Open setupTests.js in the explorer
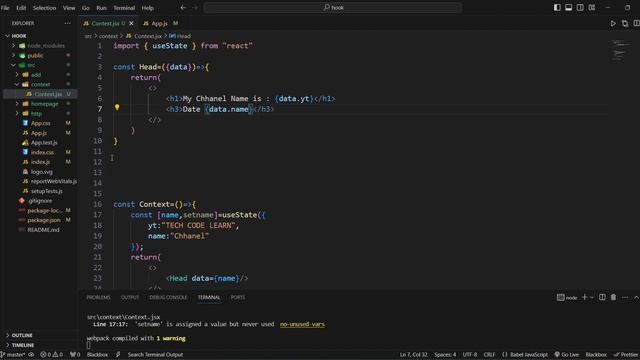640x360 pixels. (47, 191)
